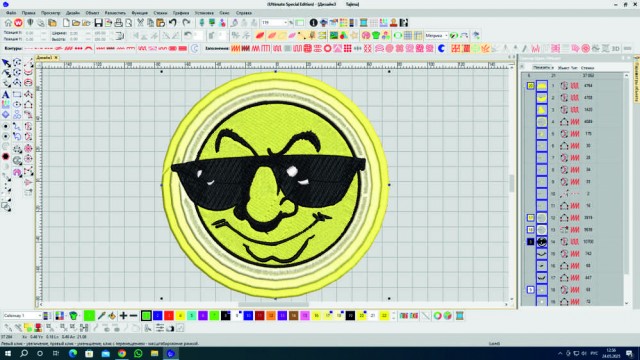Toggle the 3D view button
The image size is (640, 360).
coord(616,49)
